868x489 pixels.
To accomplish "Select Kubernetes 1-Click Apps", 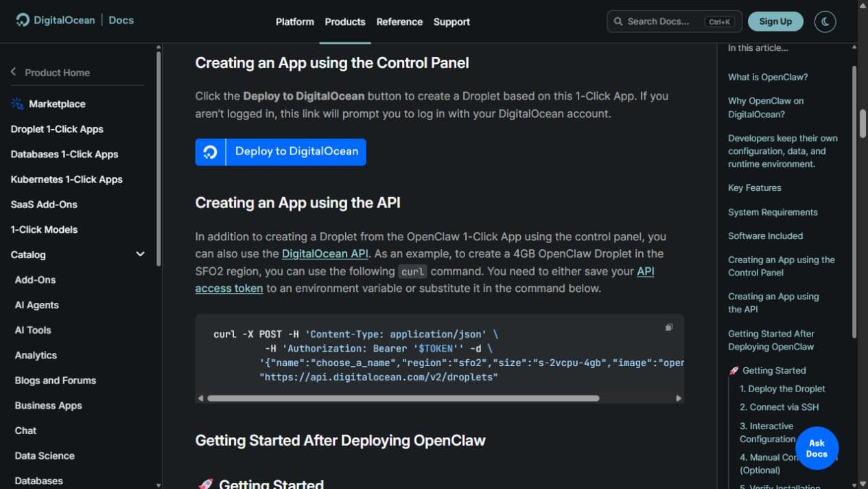I will [67, 179].
